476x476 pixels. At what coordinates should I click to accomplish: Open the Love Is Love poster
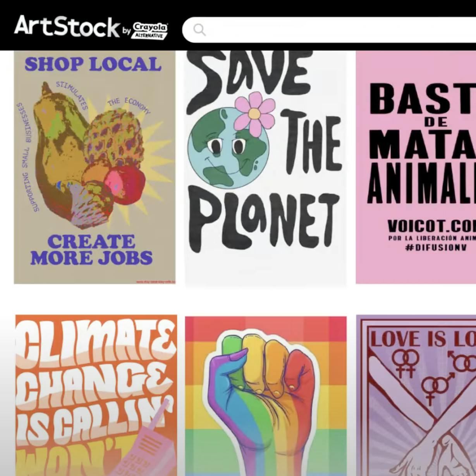tap(416, 395)
